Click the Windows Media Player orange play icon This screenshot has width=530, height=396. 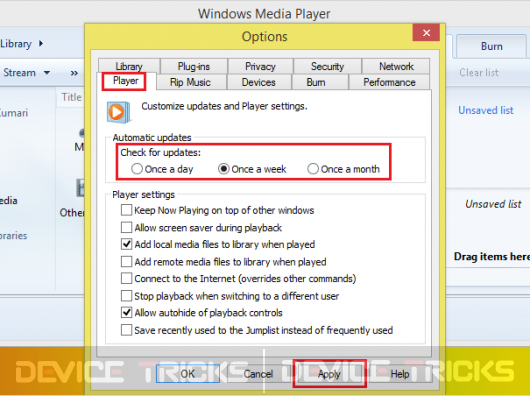tap(118, 112)
